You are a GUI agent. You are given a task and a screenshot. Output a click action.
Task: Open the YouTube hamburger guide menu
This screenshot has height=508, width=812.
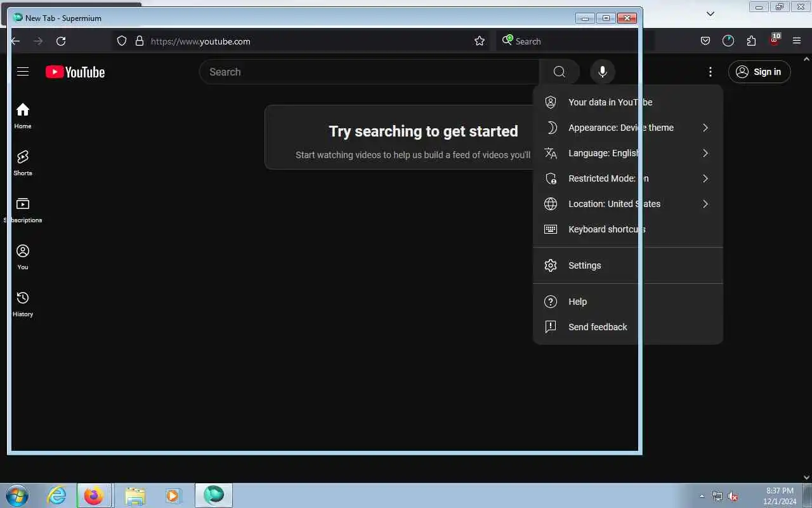click(x=23, y=72)
